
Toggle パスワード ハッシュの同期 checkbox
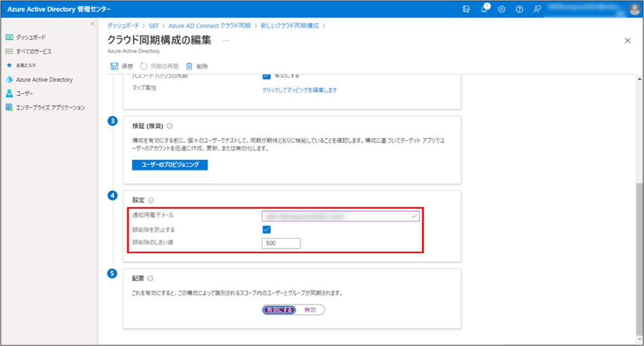(267, 76)
